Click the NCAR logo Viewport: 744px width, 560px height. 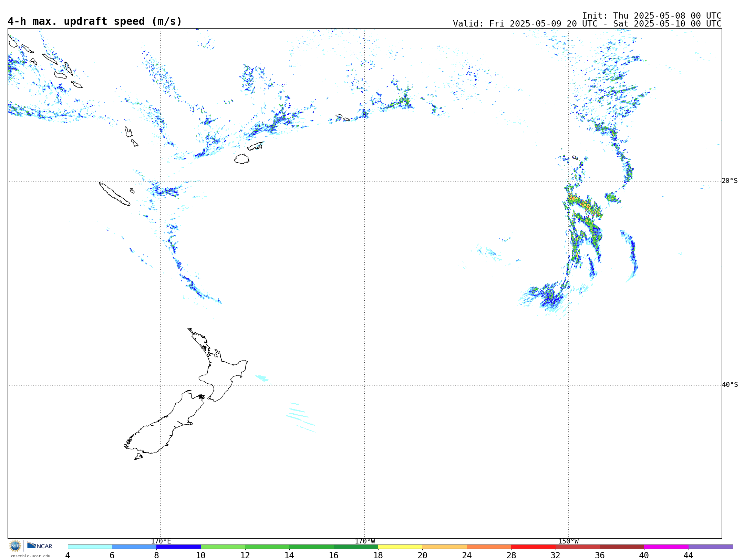[40, 546]
